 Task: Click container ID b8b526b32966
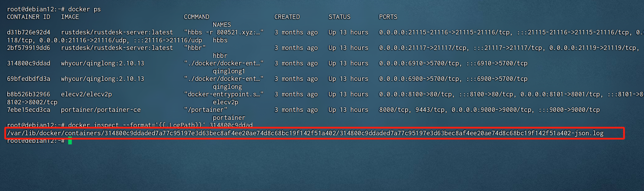[29, 94]
